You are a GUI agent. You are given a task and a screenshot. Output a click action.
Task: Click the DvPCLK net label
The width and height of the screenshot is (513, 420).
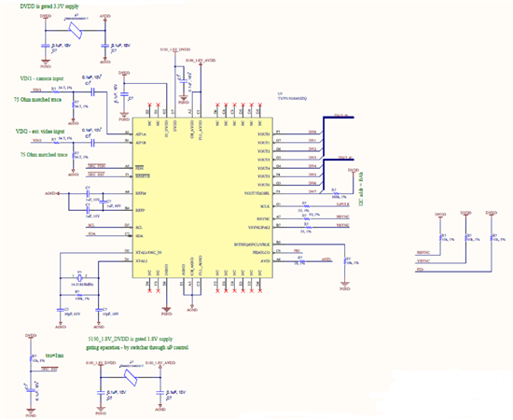[x=343, y=204]
